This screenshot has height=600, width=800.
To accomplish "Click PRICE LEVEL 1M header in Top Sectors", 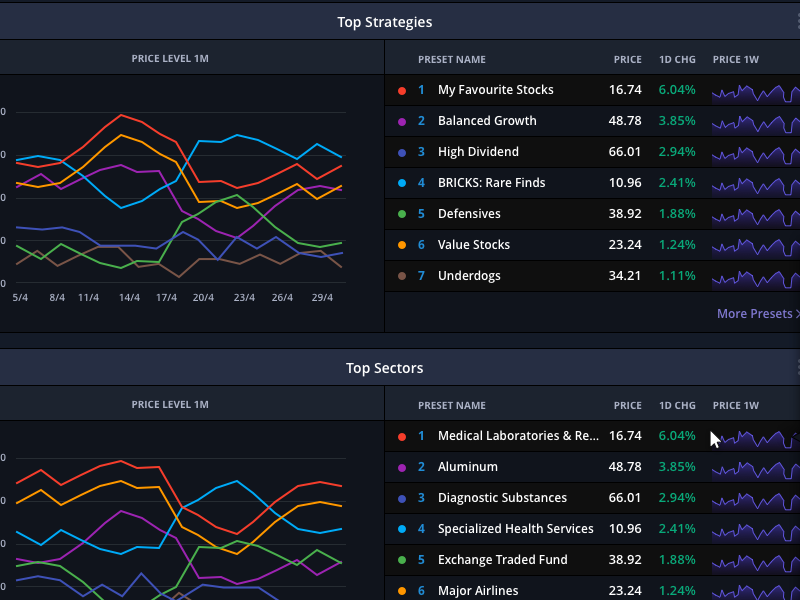I will (x=170, y=405).
